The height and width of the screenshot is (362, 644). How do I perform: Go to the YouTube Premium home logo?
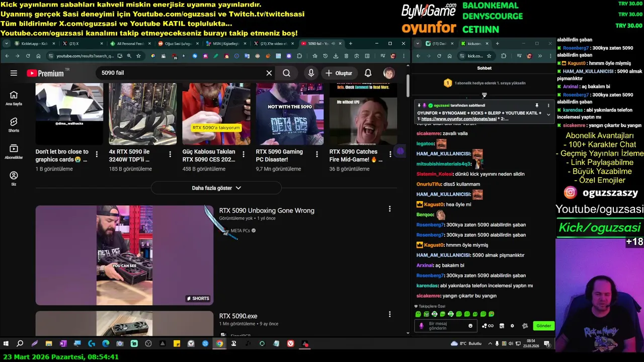[x=46, y=73]
